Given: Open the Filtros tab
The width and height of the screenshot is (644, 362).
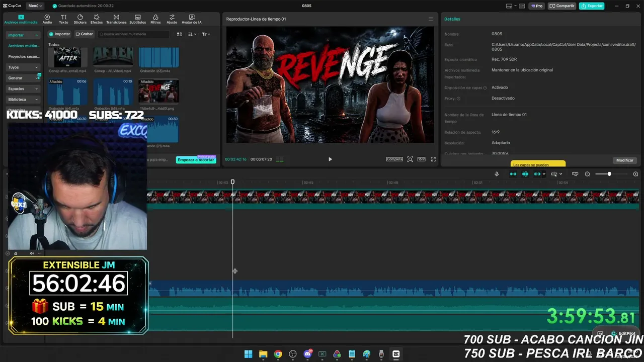Looking at the screenshot, I should click(x=155, y=19).
